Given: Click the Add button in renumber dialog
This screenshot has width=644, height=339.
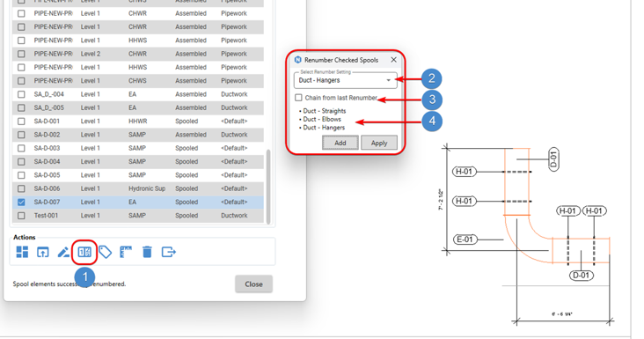Looking at the screenshot, I should (340, 143).
